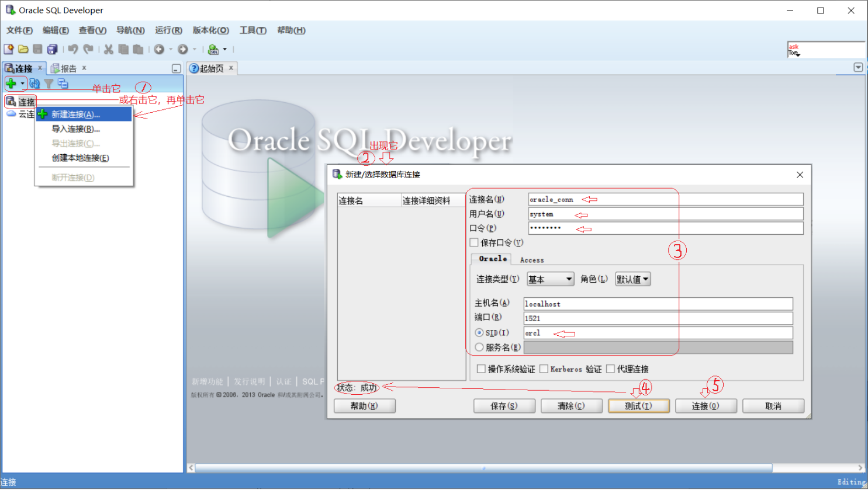Click the 帮助 button in dialog
Viewport: 868px width, 490px height.
click(x=364, y=405)
